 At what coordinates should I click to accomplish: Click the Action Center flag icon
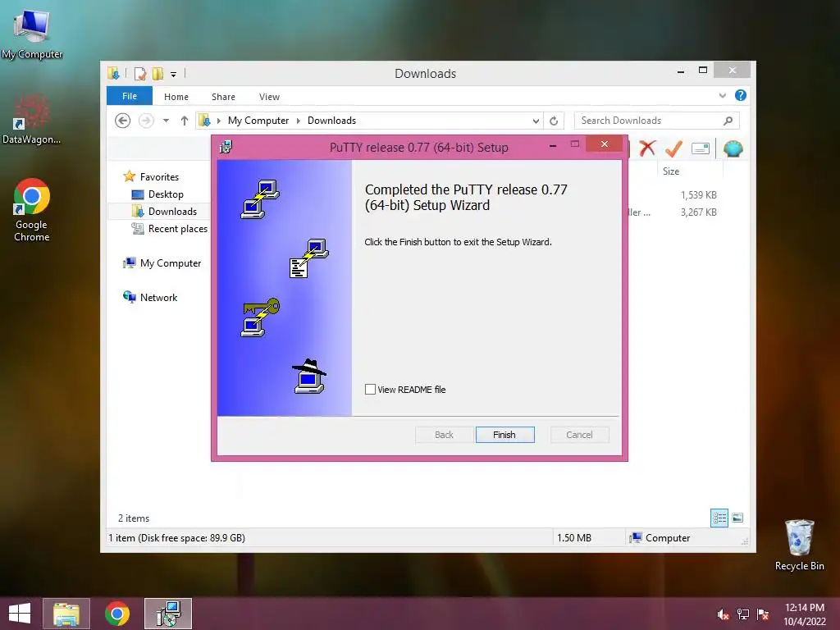(763, 614)
